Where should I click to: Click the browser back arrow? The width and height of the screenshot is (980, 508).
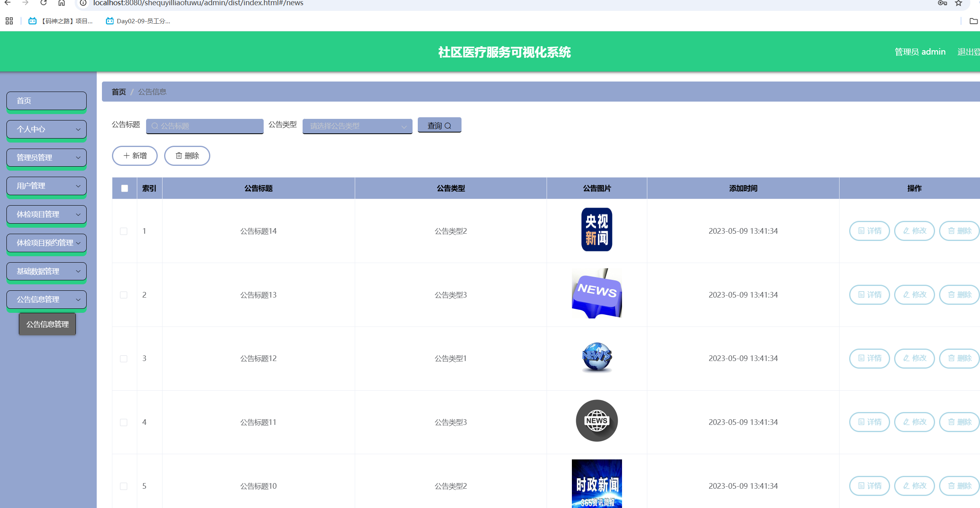point(8,3)
